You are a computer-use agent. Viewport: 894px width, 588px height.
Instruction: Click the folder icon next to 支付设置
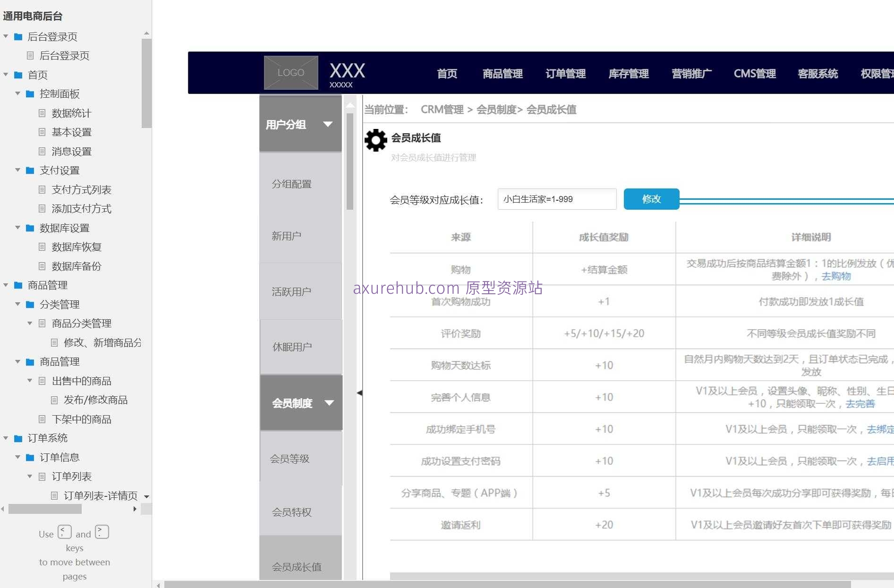coord(29,170)
